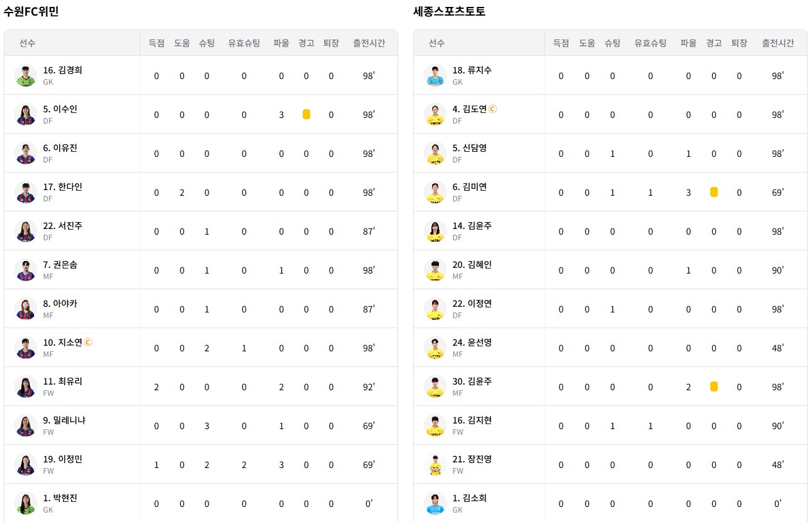The width and height of the screenshot is (812, 522).
Task: Click 이정연's player photo
Action: point(435,309)
